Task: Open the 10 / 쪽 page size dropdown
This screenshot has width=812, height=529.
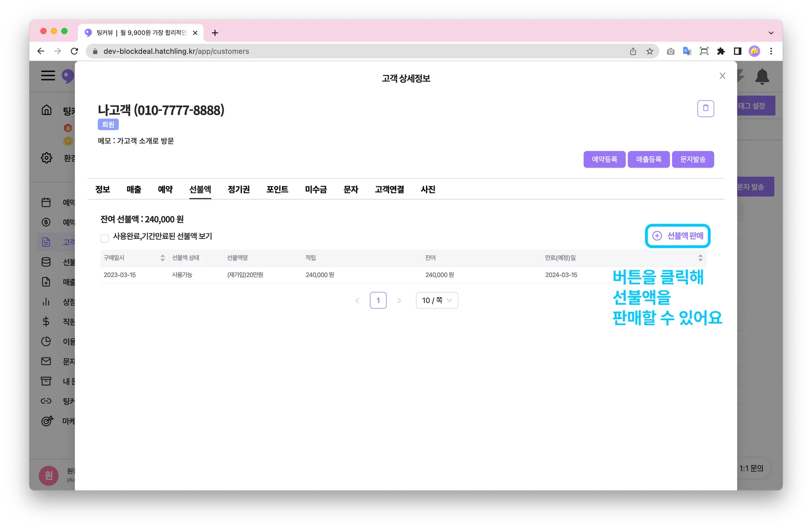Action: 437,300
